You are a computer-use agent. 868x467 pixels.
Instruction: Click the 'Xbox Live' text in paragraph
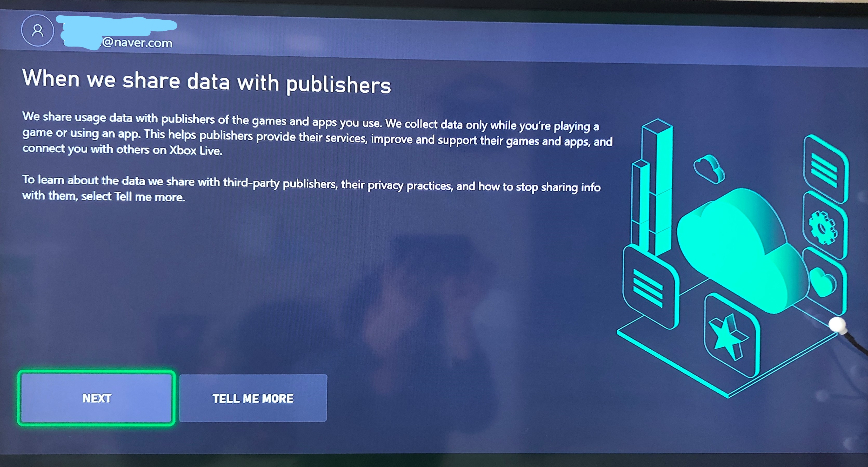click(x=195, y=150)
